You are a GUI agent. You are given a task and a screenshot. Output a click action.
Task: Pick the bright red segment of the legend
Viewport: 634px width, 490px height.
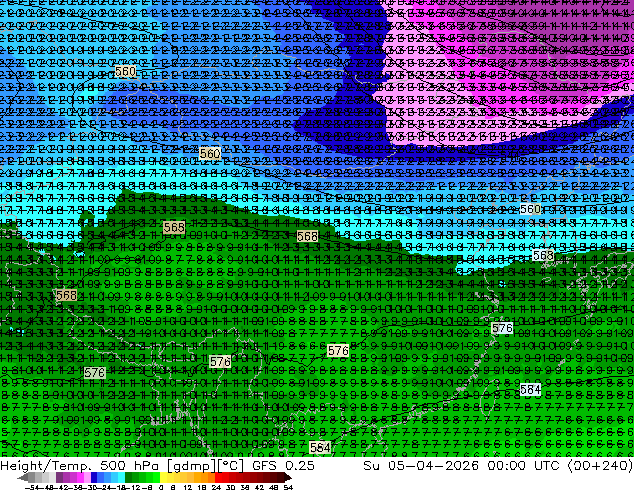point(218,477)
